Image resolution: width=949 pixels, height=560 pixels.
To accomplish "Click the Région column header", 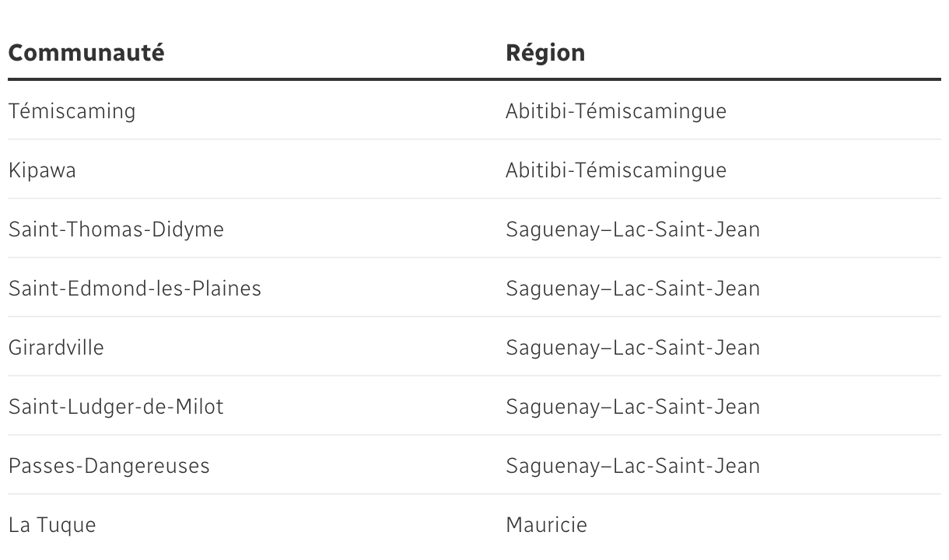I will pos(545,53).
